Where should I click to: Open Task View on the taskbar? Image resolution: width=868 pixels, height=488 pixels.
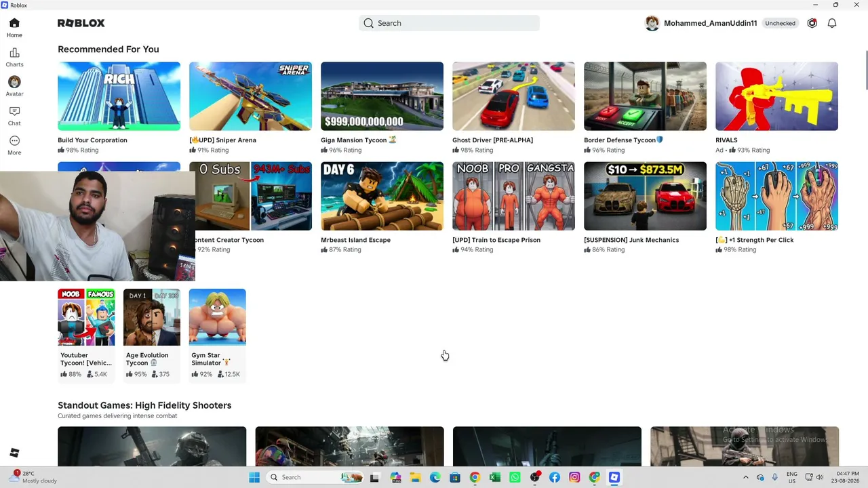pyautogui.click(x=374, y=477)
